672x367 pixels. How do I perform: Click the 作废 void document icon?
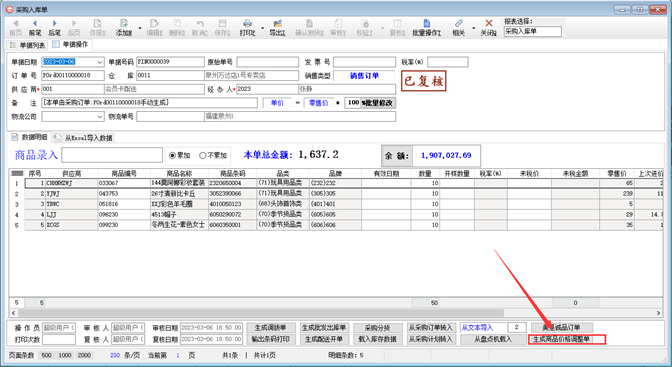click(98, 24)
